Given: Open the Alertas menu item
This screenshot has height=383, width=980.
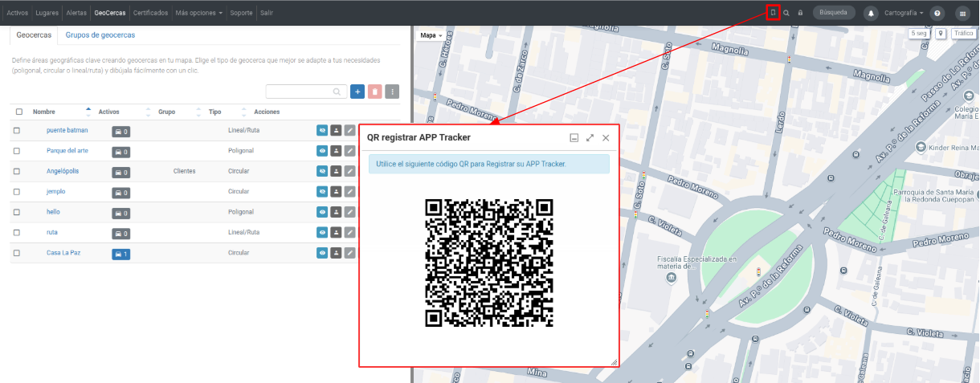Looking at the screenshot, I should click(76, 13).
